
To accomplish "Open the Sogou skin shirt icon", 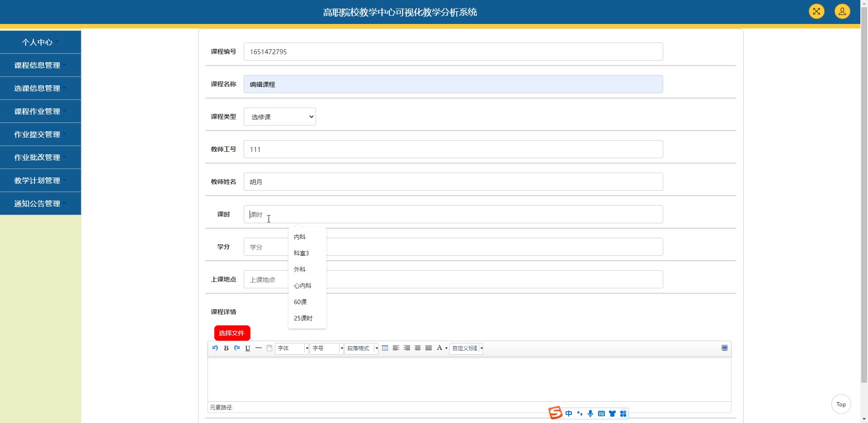I will (612, 414).
